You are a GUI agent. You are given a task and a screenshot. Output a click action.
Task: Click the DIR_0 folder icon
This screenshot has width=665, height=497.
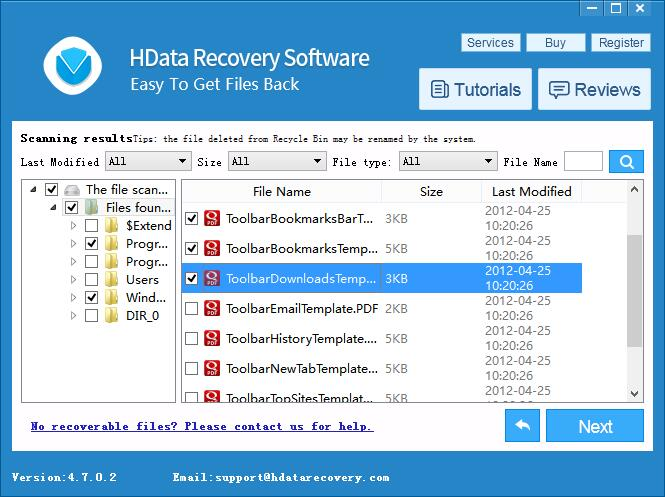coord(112,316)
